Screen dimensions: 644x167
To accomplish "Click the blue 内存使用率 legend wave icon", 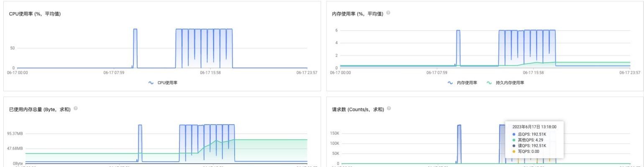I will pos(450,83).
